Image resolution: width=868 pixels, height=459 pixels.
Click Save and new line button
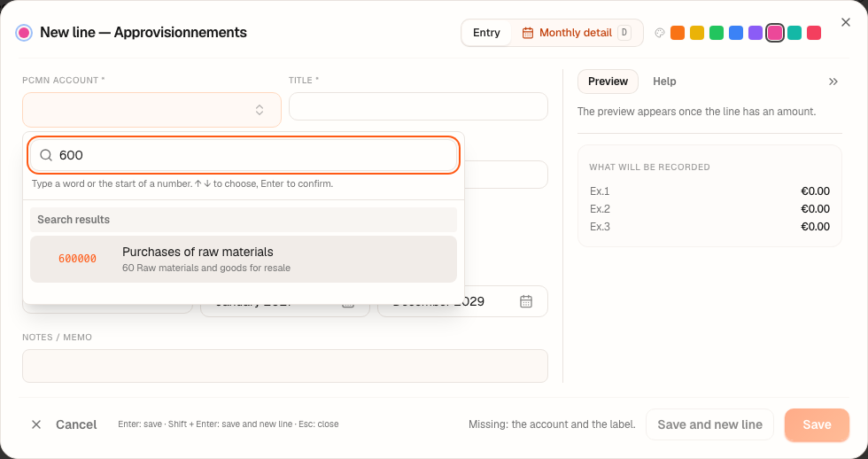click(x=709, y=424)
